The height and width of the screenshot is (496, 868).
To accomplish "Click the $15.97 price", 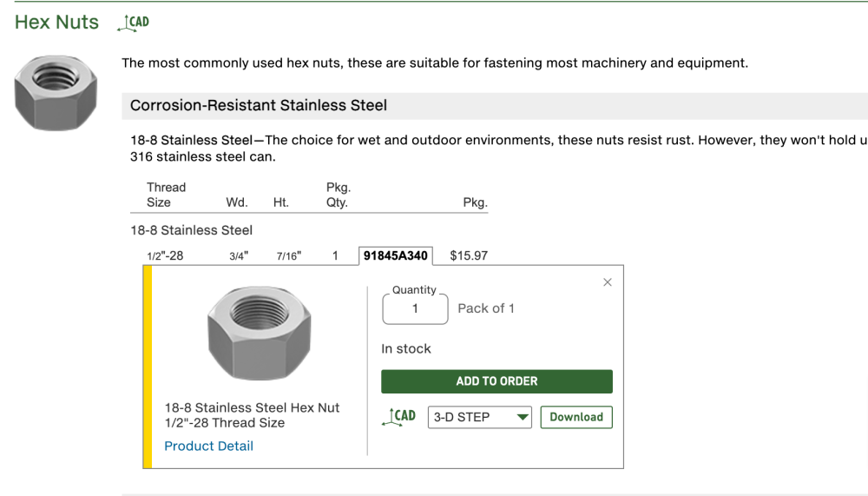I will pos(469,256).
